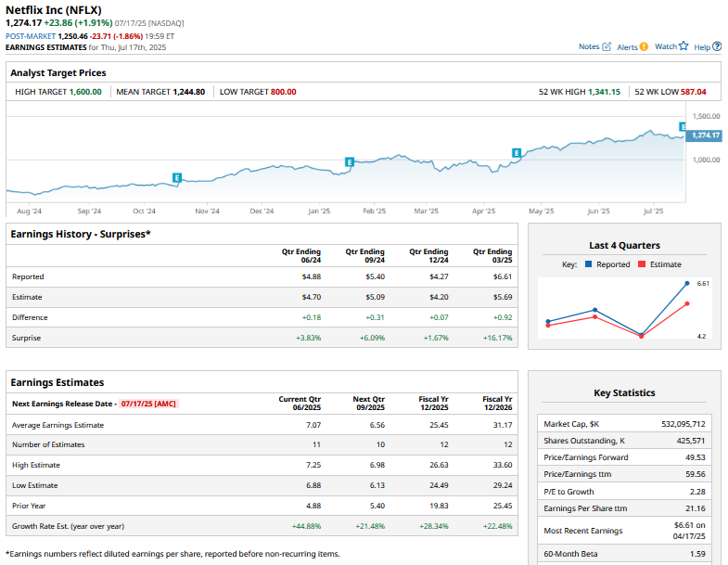The width and height of the screenshot is (728, 565).
Task: Click the Help question mark icon
Action: point(717,46)
